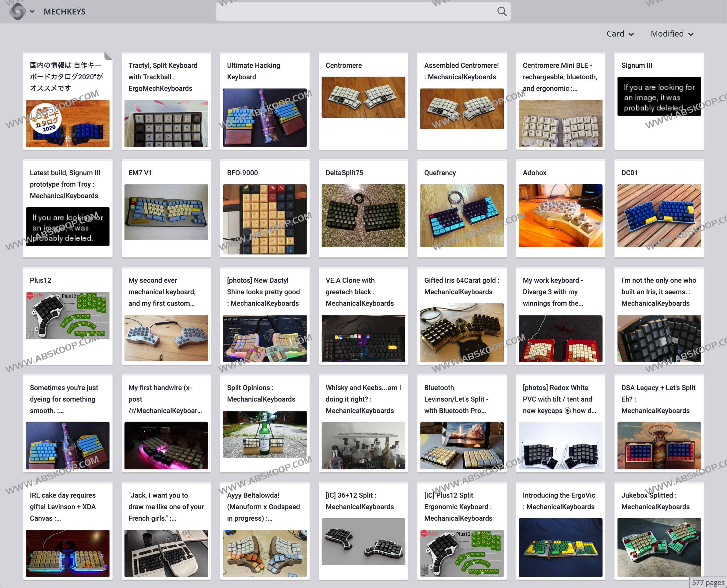Expand the chevron next to the logo
Viewport: 727px width, 588px height.
tap(32, 11)
